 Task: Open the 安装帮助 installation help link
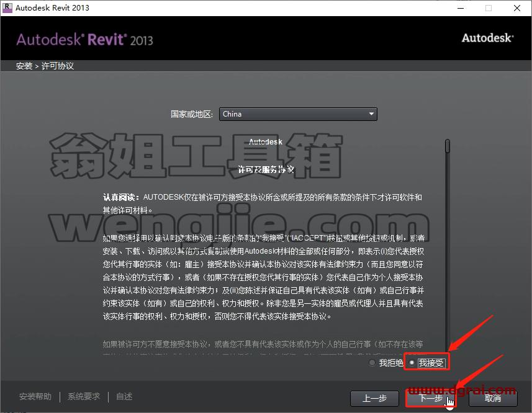(35, 396)
